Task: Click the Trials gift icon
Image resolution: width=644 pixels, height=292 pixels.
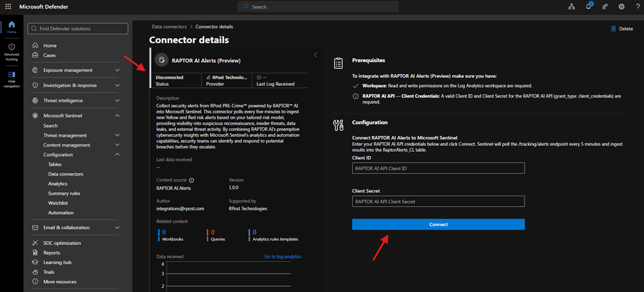Action: (x=35, y=272)
